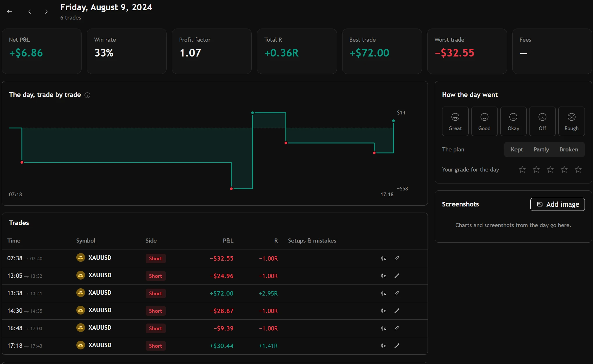The width and height of the screenshot is (593, 364).
Task: Click the +$72.00 P&L value in trades table
Action: click(221, 293)
